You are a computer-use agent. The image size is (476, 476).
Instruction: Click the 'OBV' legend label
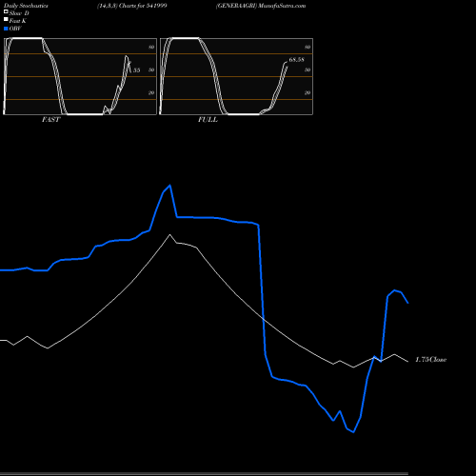pos(15,29)
